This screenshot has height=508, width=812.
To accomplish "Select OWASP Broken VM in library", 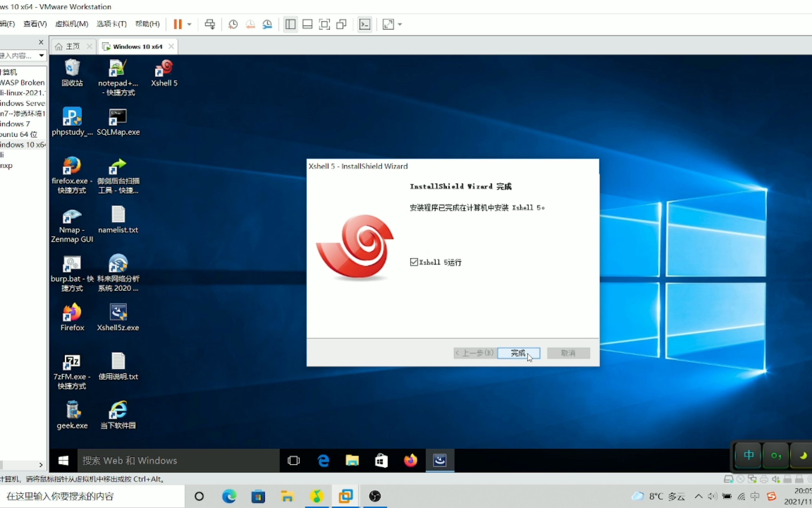I will click(x=22, y=83).
